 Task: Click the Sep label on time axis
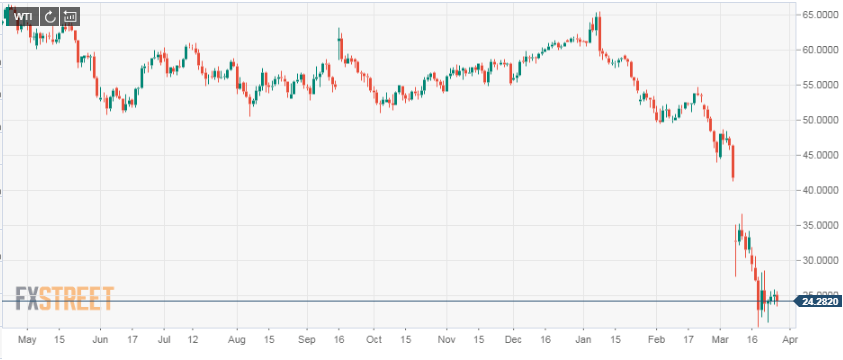click(306, 340)
